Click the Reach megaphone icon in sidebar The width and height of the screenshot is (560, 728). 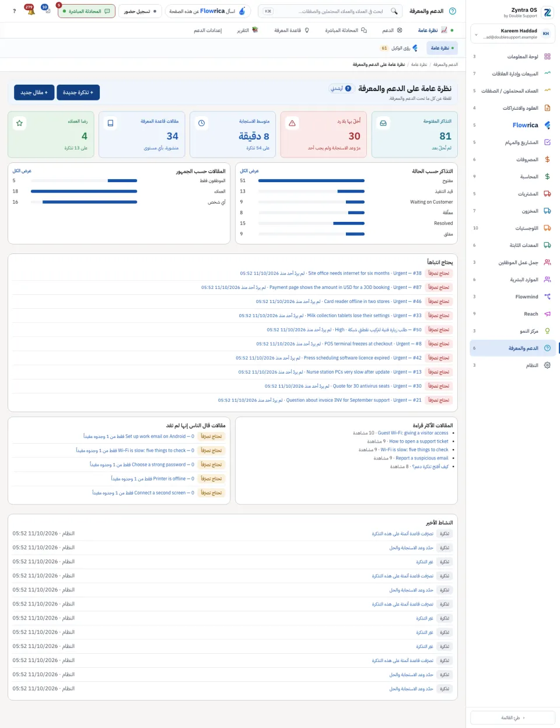tap(547, 314)
